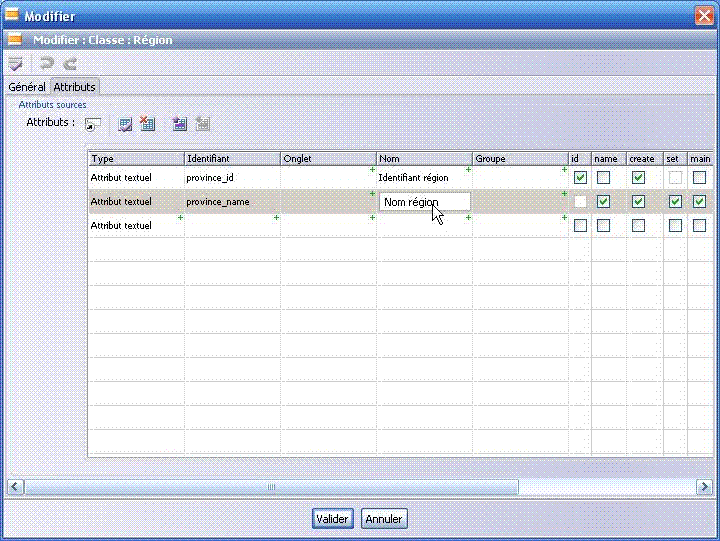Image resolution: width=720 pixels, height=541 pixels.
Task: Click the undo arrow in top toolbar
Action: coord(47,63)
